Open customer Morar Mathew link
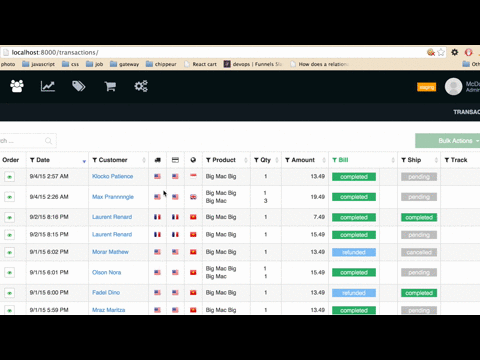The width and height of the screenshot is (480, 360). (110, 252)
